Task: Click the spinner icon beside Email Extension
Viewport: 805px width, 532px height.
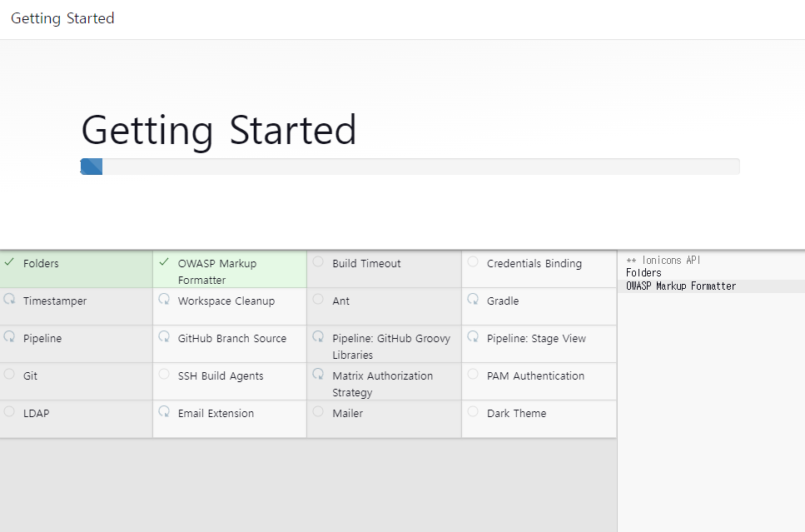Action: click(164, 411)
